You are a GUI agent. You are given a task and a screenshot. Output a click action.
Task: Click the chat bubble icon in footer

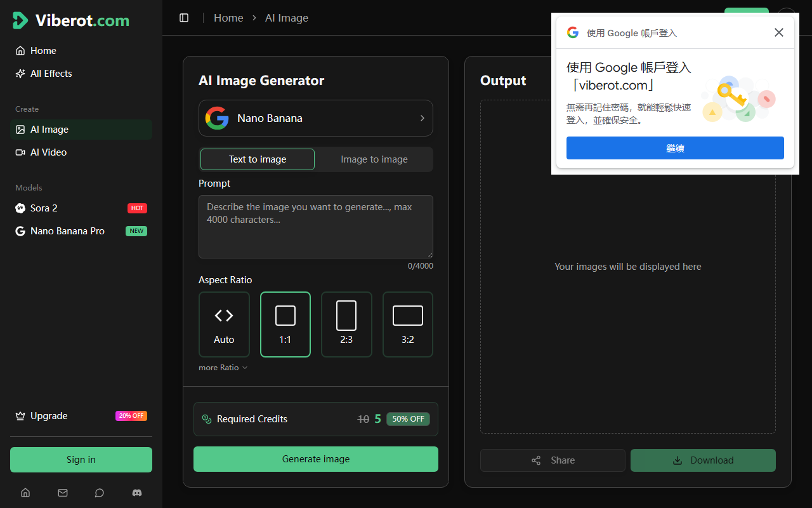pyautogui.click(x=100, y=493)
